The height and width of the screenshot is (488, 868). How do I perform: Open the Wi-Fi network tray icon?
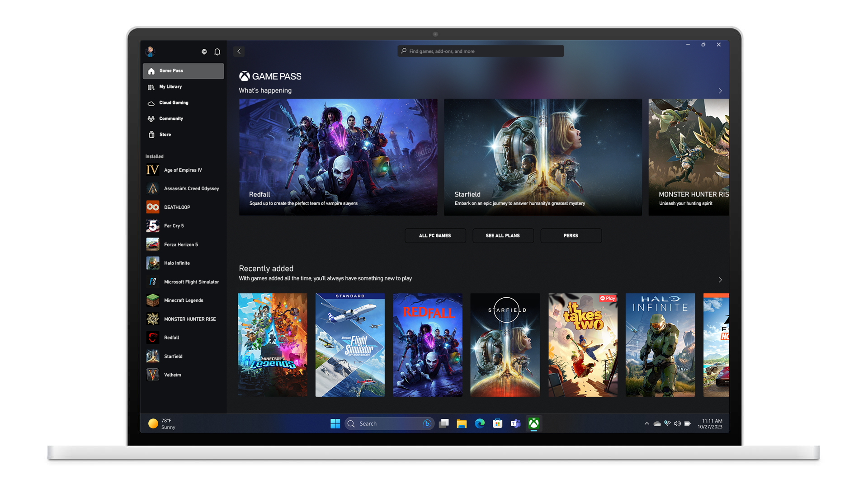point(667,423)
